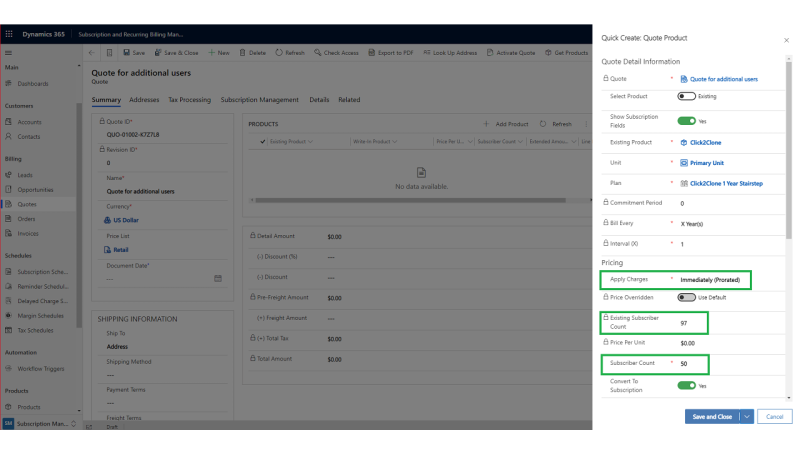Toggle the Price Overridden switch
This screenshot has height=450, width=800.
686,297
